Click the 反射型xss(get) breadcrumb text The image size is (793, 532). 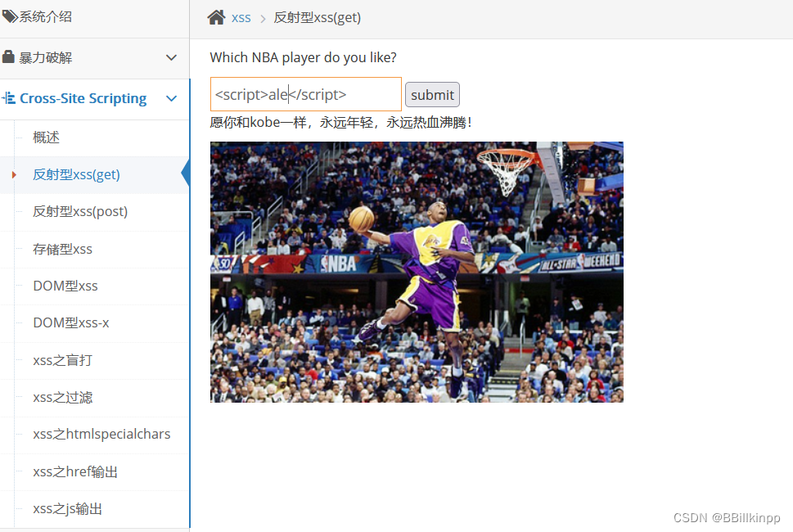tap(317, 18)
